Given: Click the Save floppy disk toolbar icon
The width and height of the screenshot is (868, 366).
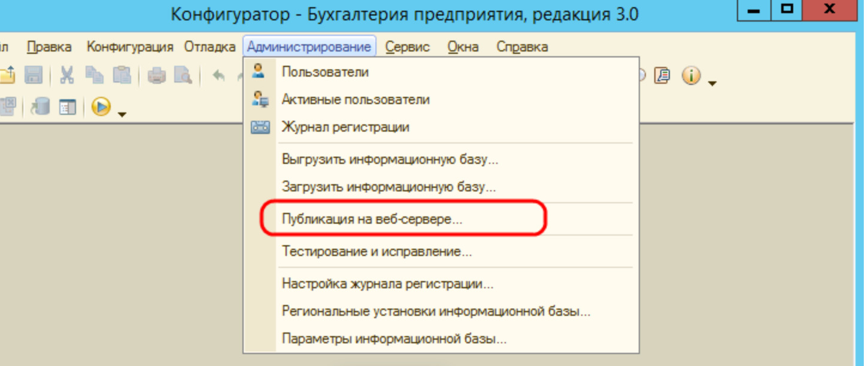Looking at the screenshot, I should tap(33, 76).
